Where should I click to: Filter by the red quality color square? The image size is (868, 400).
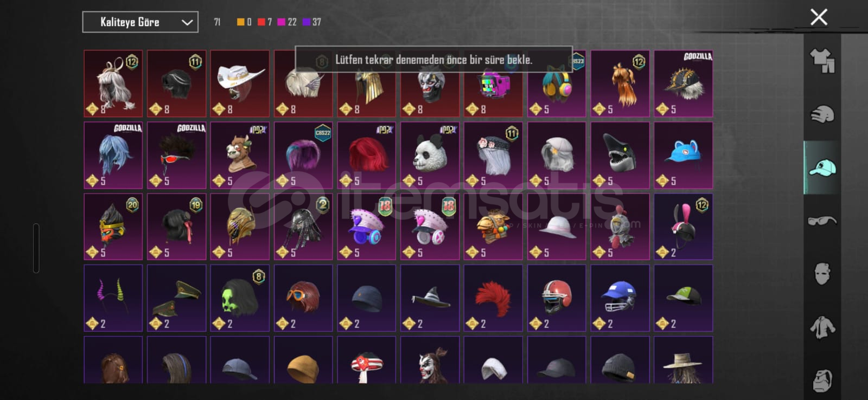coord(261,22)
